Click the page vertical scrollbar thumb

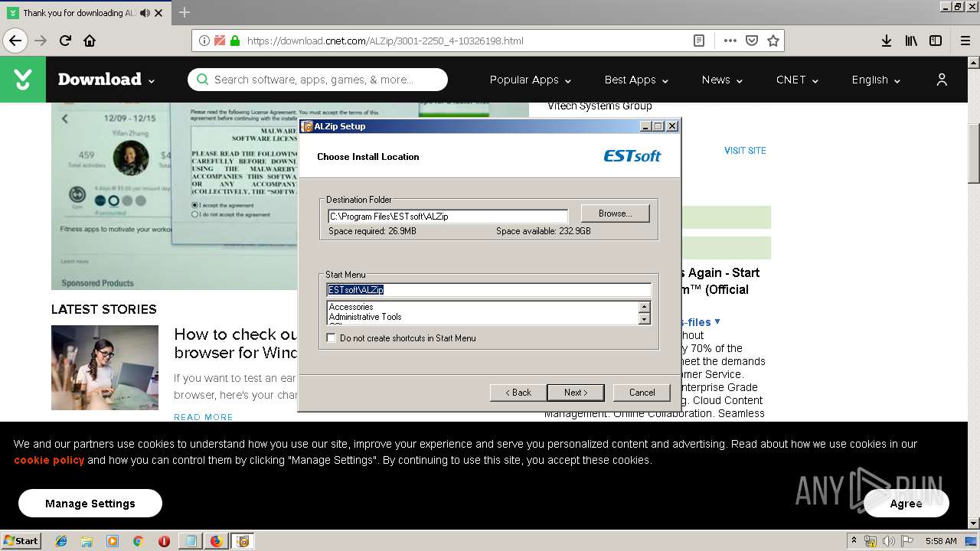coord(974,153)
